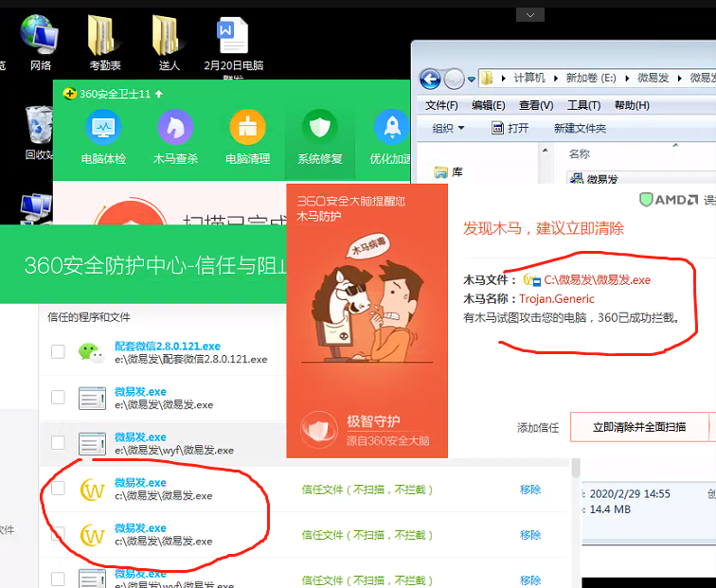Sort by the 名称 column header
This screenshot has height=588, width=716.
[579, 153]
